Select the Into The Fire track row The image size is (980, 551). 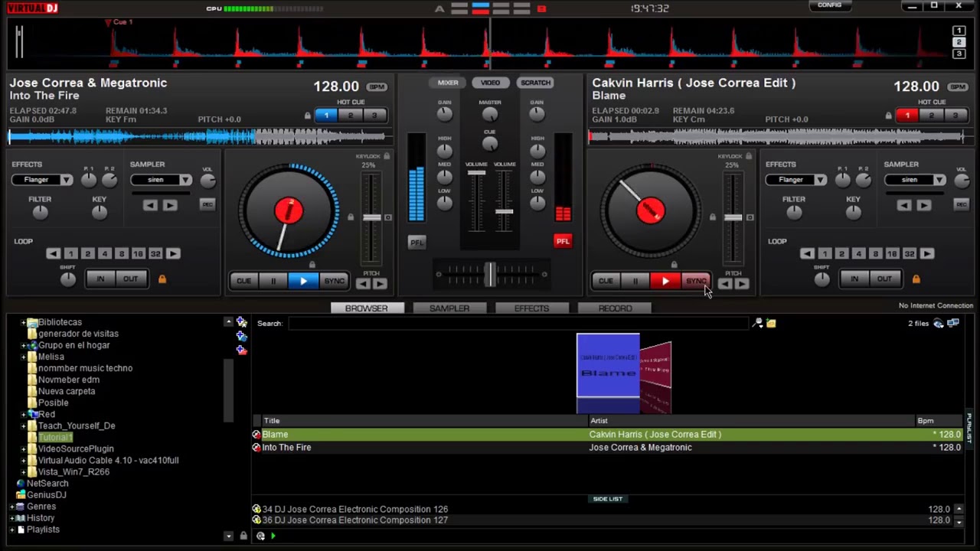click(609, 448)
